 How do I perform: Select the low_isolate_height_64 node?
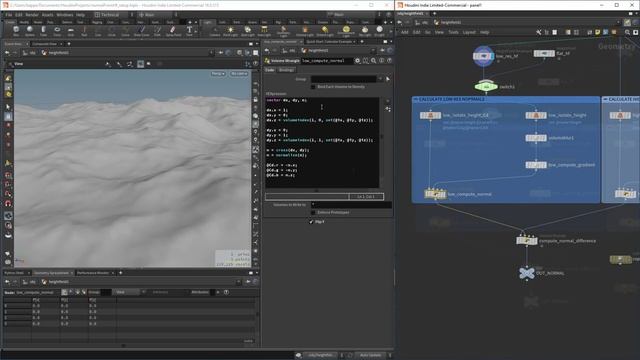tap(430, 116)
